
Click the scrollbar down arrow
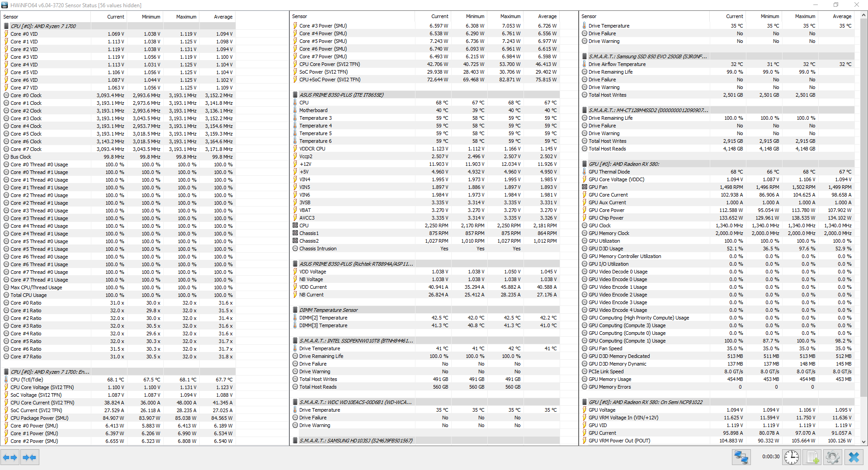863,442
